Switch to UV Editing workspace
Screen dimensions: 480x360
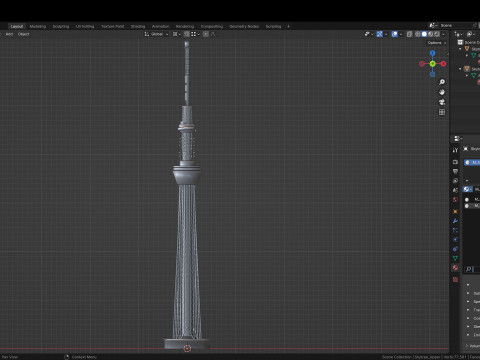click(85, 26)
